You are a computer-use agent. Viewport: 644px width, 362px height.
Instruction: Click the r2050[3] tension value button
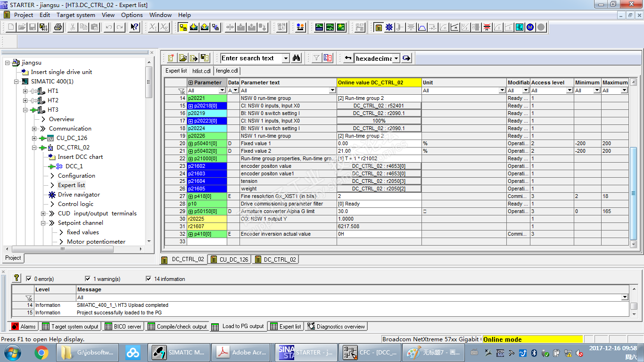pos(379,181)
